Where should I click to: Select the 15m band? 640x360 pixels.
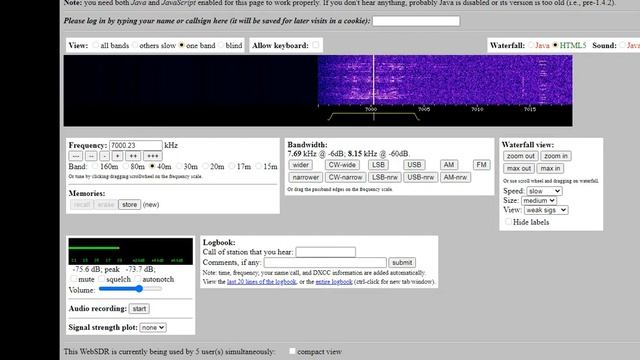coord(258,166)
